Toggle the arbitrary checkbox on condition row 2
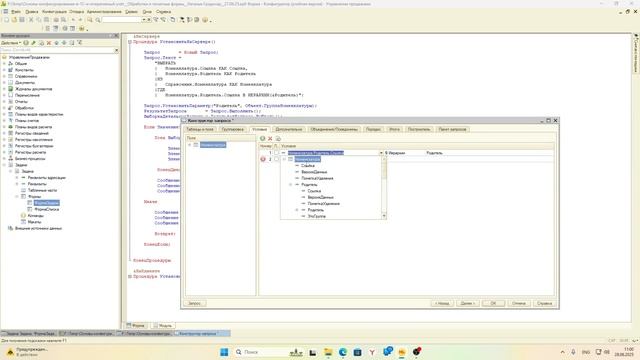The height and width of the screenshot is (360, 640). 276,159
